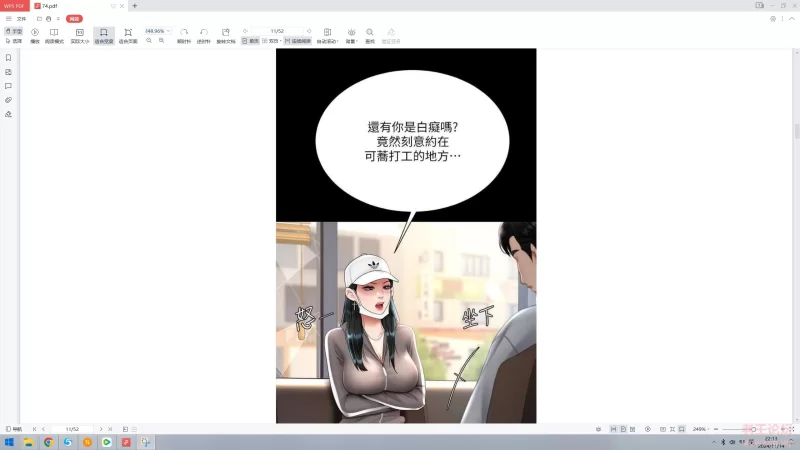
Task: Click zoom slider minus button
Action: [716, 429]
